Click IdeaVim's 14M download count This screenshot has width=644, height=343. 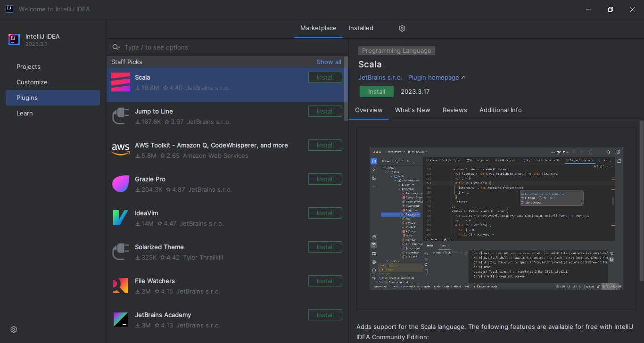click(144, 223)
